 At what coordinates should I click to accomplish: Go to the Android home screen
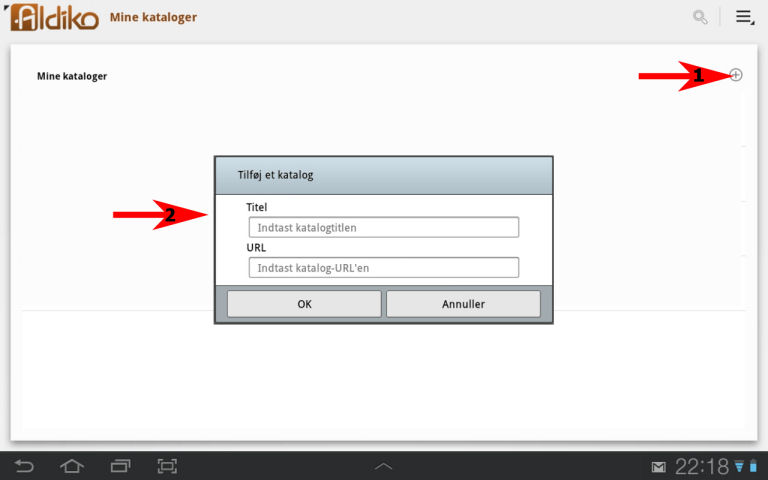point(72,466)
